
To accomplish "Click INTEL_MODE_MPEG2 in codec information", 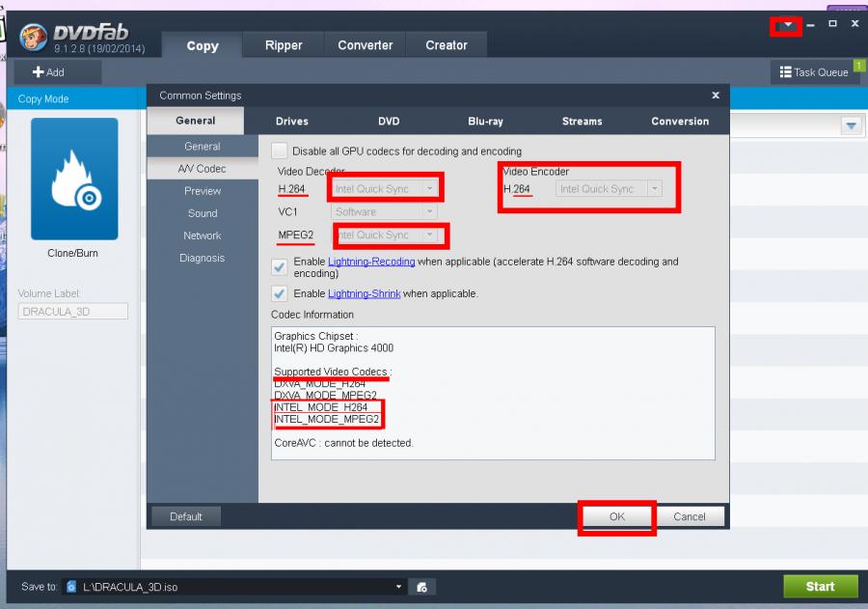I will tap(327, 420).
